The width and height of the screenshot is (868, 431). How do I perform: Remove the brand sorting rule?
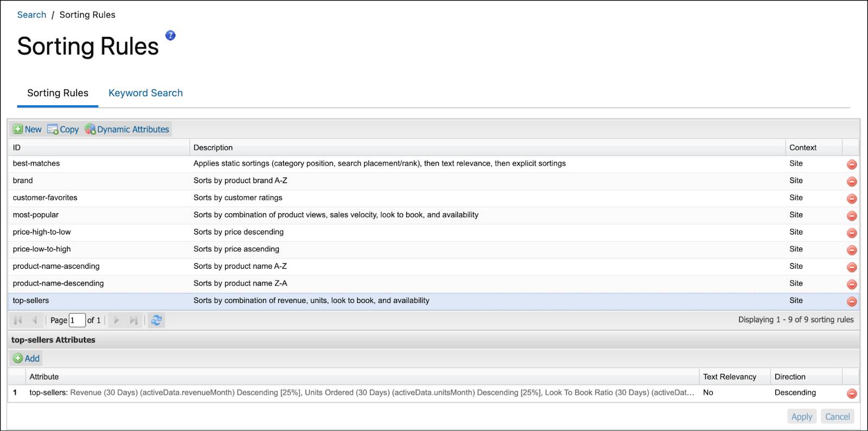tap(852, 181)
